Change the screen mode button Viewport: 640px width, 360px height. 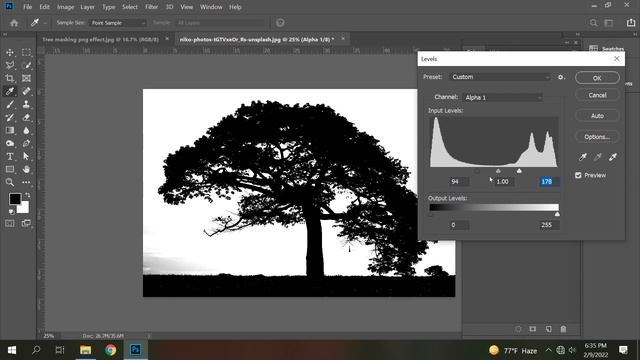[26, 223]
